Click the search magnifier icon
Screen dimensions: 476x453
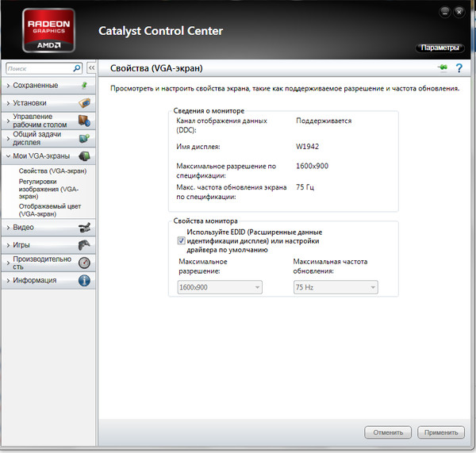[77, 68]
